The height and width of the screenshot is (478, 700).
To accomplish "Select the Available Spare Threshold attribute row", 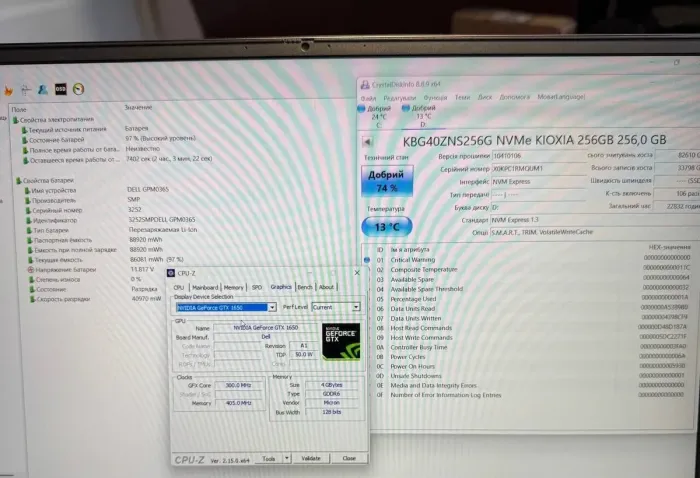I will (533, 289).
